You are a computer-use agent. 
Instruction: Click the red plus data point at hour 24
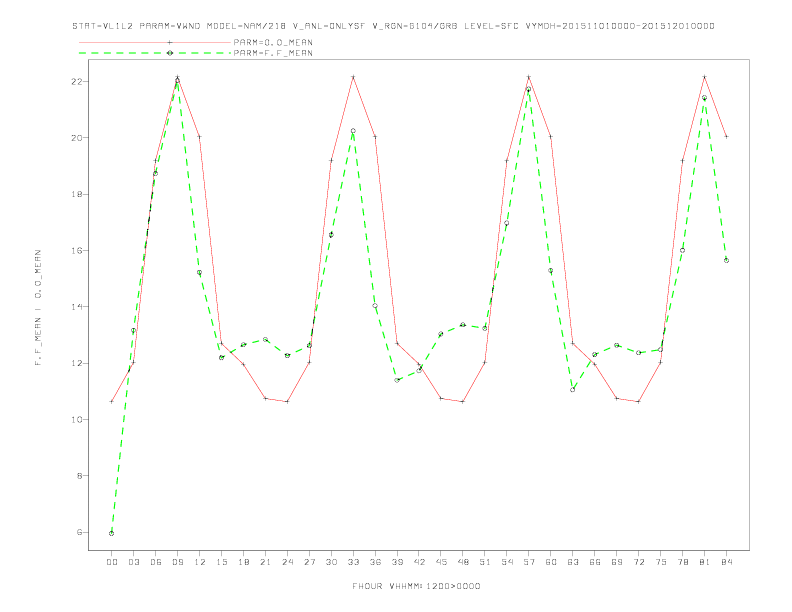(x=287, y=401)
